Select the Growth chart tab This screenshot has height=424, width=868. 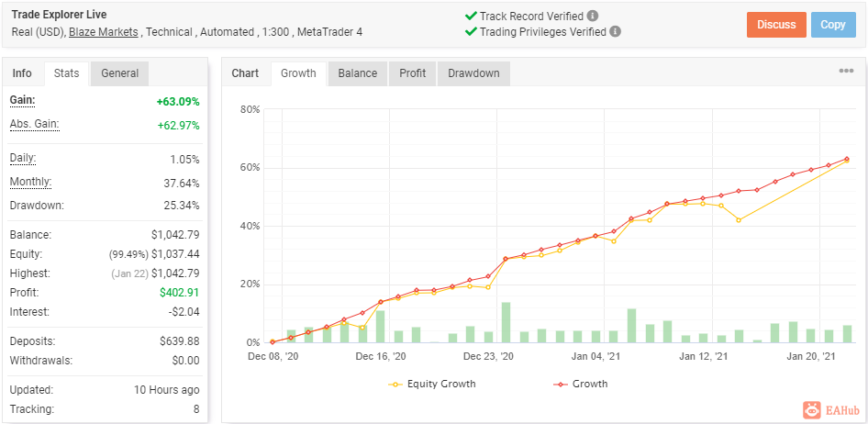[x=298, y=73]
